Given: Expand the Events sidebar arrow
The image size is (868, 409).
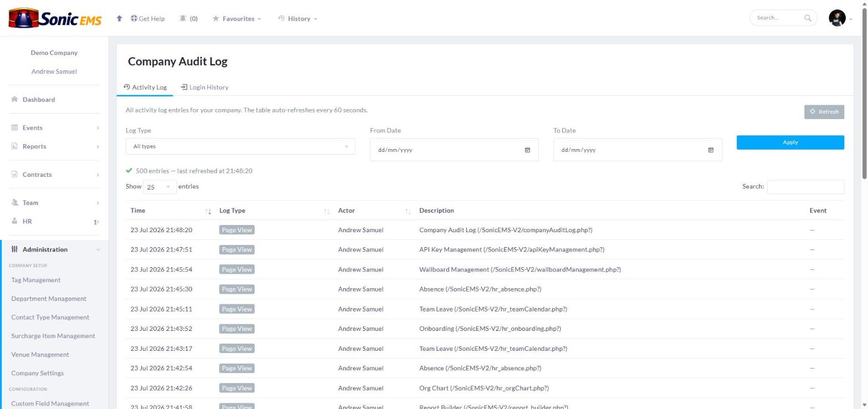Looking at the screenshot, I should [98, 128].
